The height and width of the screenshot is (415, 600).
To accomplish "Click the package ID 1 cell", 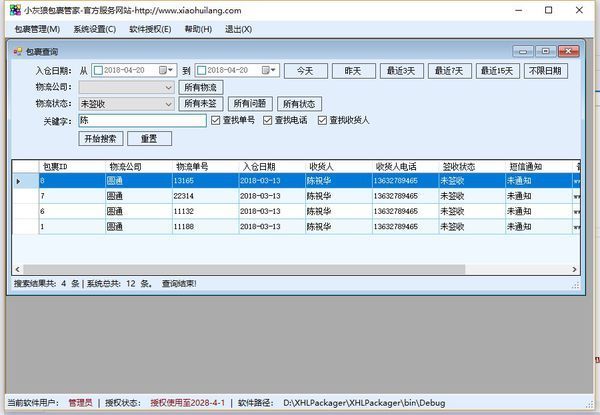I will coord(72,227).
